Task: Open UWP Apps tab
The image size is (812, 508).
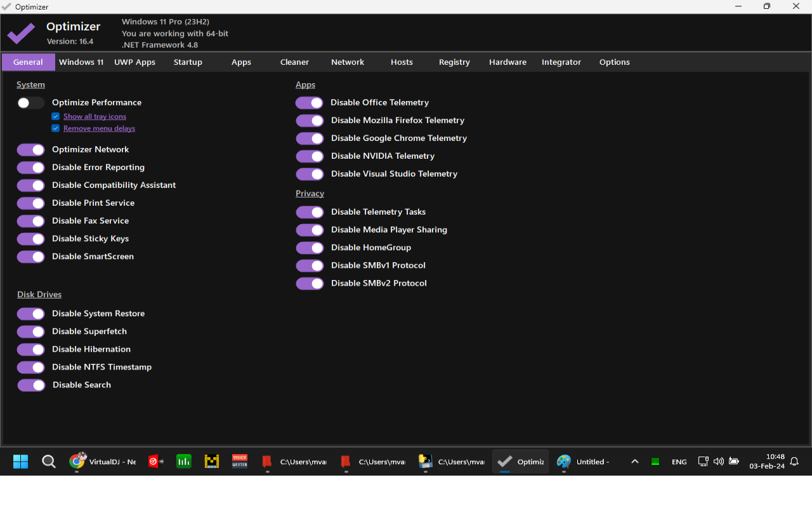Action: click(x=134, y=62)
